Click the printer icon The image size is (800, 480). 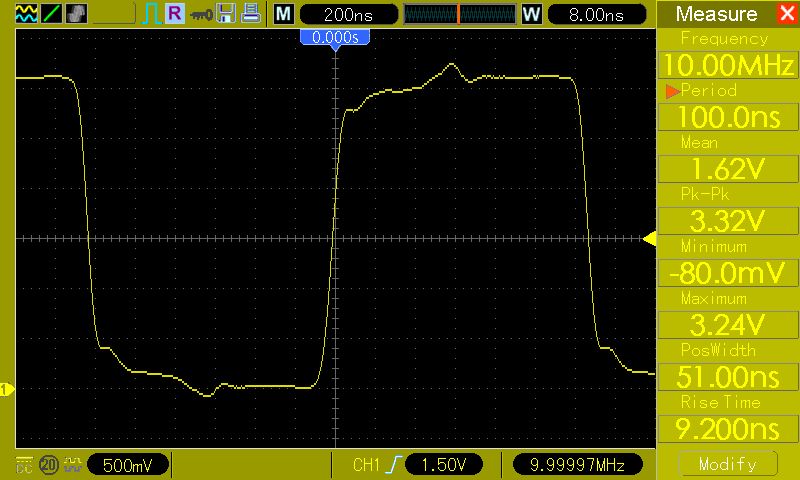[251, 14]
